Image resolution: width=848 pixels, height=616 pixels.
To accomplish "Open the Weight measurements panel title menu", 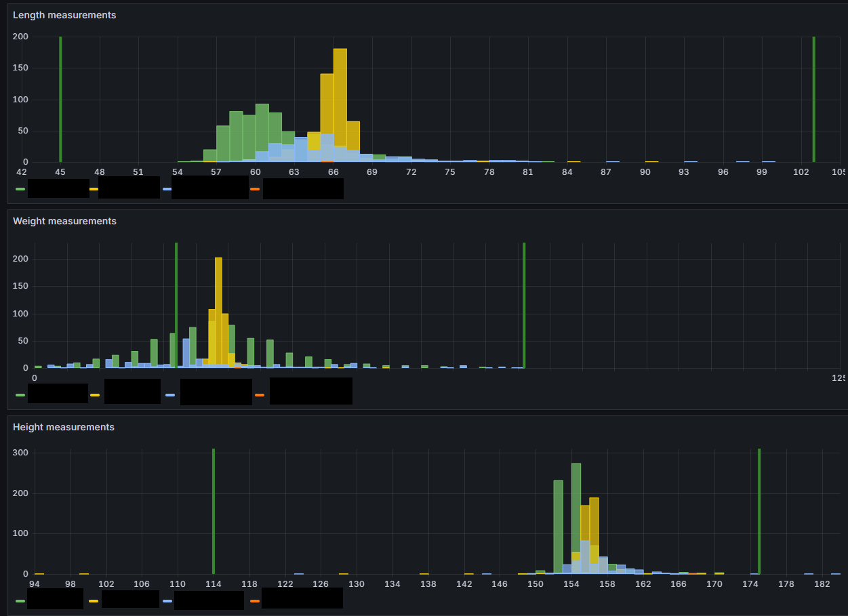I will [x=64, y=221].
